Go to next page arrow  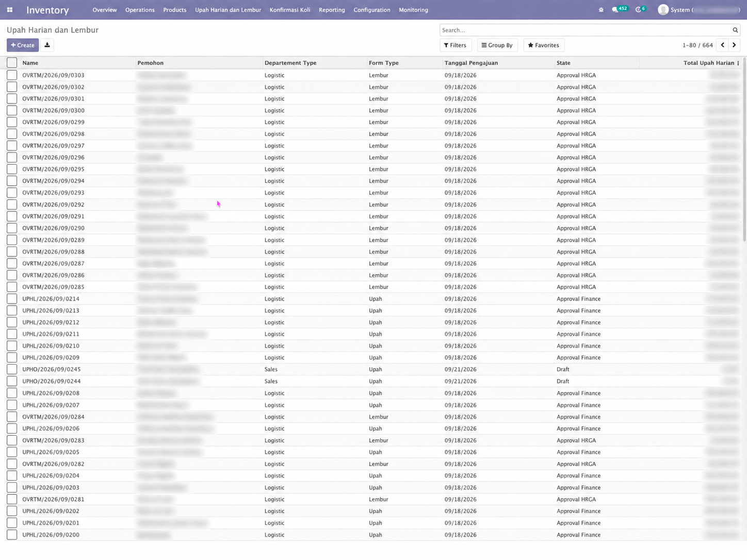click(x=734, y=45)
